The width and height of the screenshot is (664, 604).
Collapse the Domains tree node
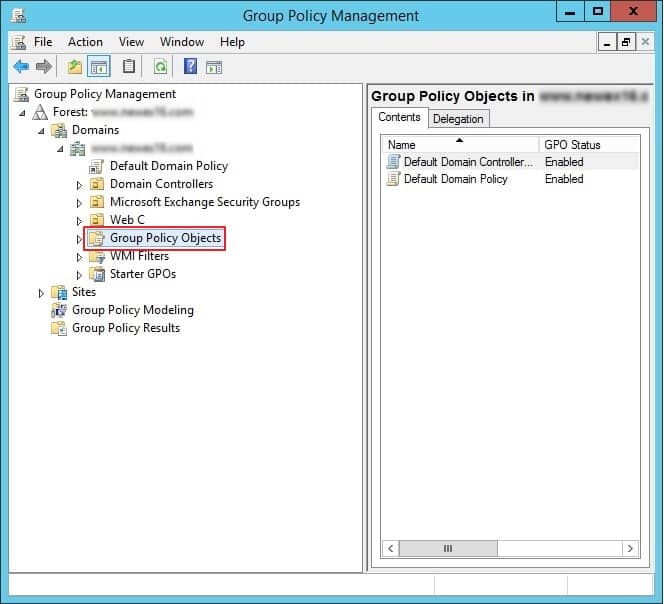[x=41, y=131]
